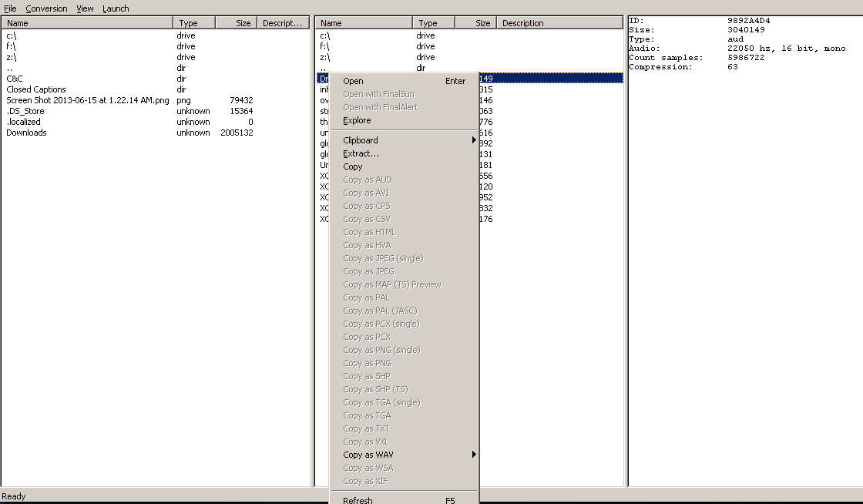Click greyed Copy as SHP (TS) entry
This screenshot has width=863, height=504.
click(x=404, y=389)
